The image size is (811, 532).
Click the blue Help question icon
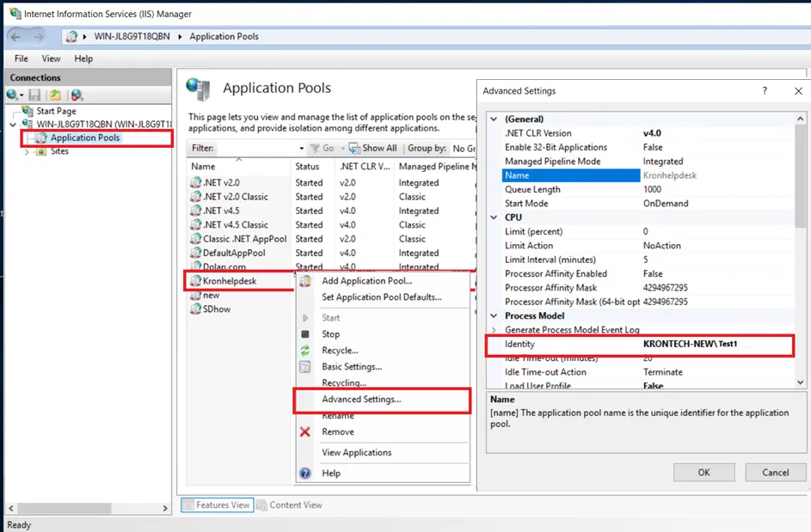click(305, 473)
